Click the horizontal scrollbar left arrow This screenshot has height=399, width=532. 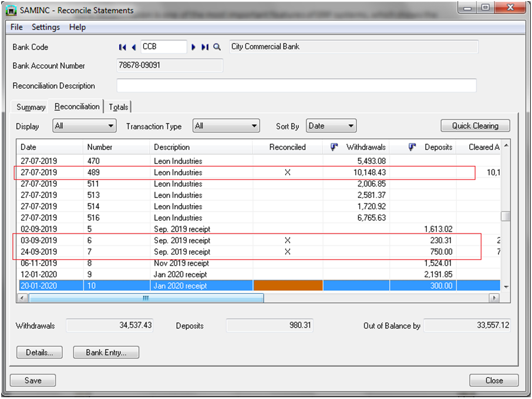(22, 298)
